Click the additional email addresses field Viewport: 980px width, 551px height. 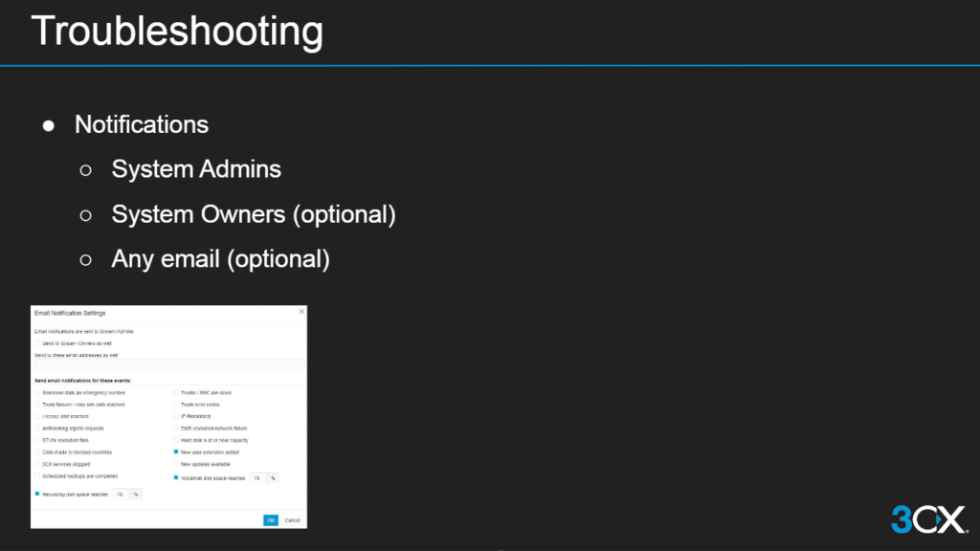point(168,364)
